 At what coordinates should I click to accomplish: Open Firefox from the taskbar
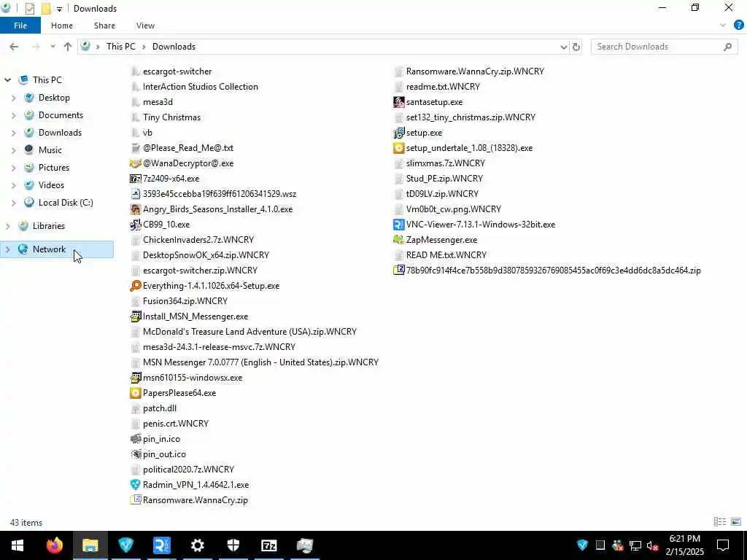[x=54, y=545]
